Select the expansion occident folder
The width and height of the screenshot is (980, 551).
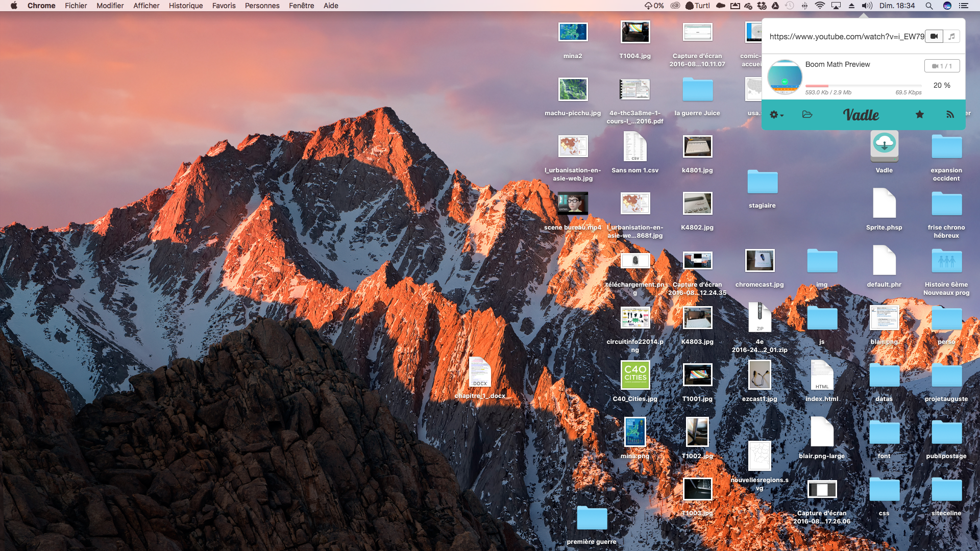tap(946, 146)
